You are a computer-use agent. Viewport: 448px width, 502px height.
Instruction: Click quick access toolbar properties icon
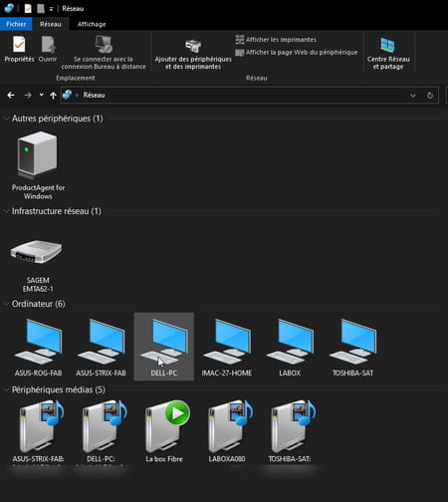(28, 8)
